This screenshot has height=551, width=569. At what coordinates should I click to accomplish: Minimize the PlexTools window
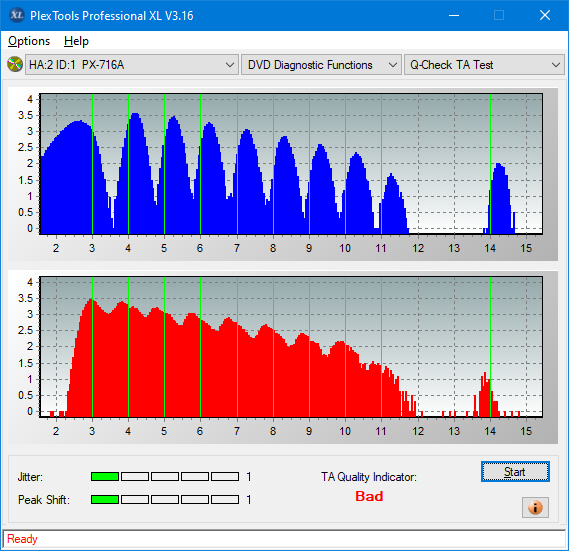pyautogui.click(x=454, y=15)
